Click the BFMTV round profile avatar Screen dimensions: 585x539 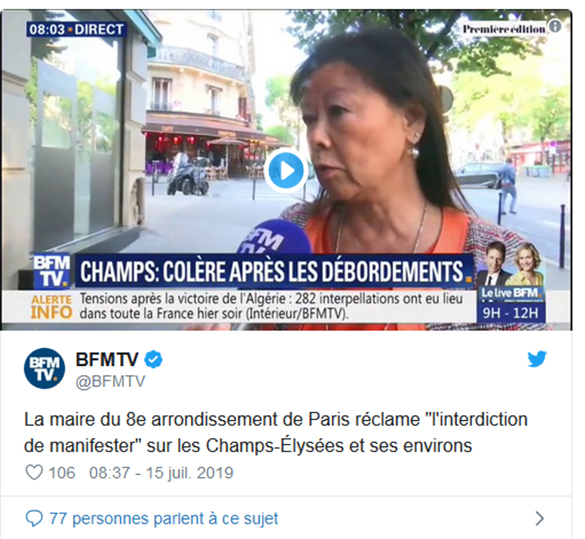(44, 368)
